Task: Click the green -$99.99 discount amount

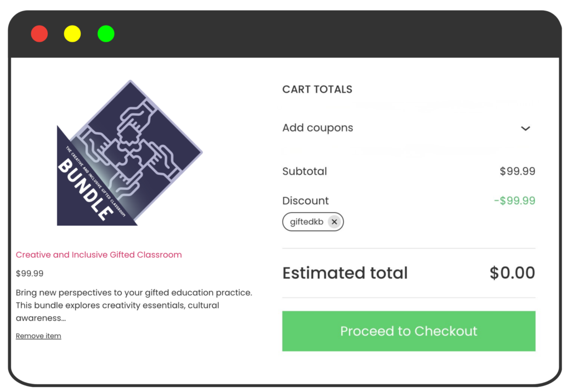Action: 514,201
